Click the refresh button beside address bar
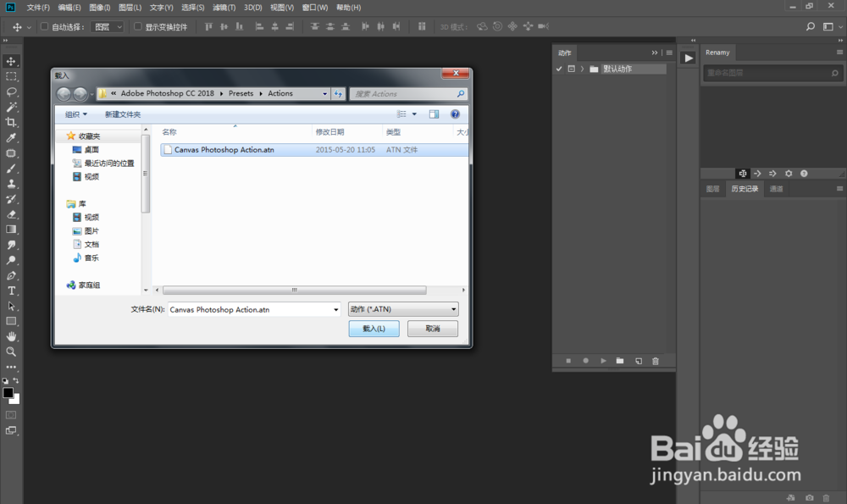 [x=338, y=93]
